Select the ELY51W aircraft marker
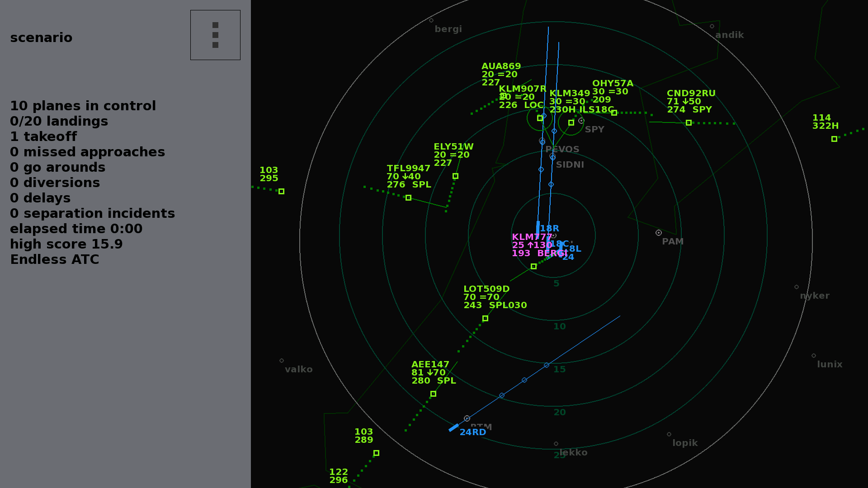Viewport: 868px width, 488px height. point(455,176)
